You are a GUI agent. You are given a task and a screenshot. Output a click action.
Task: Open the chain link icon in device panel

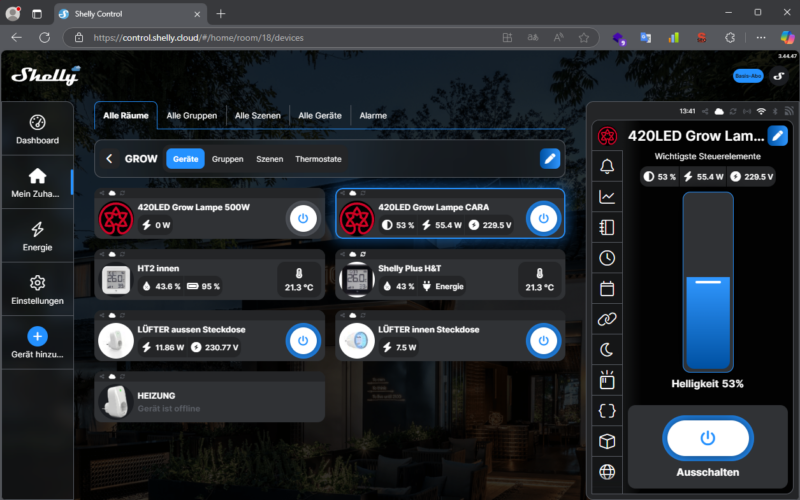click(606, 319)
